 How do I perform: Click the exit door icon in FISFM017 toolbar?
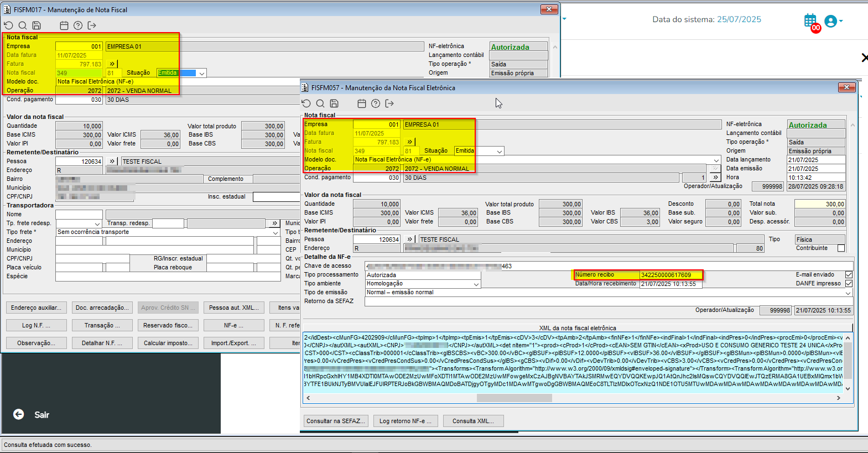click(x=92, y=25)
